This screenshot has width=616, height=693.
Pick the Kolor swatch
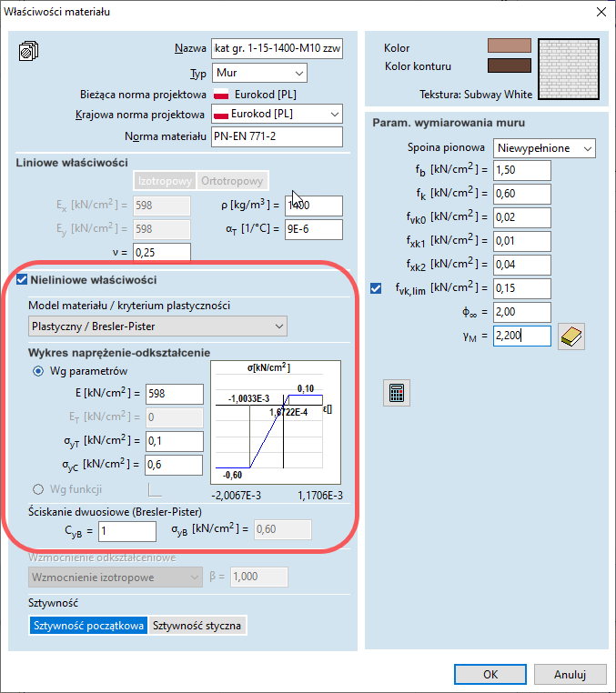[x=509, y=46]
